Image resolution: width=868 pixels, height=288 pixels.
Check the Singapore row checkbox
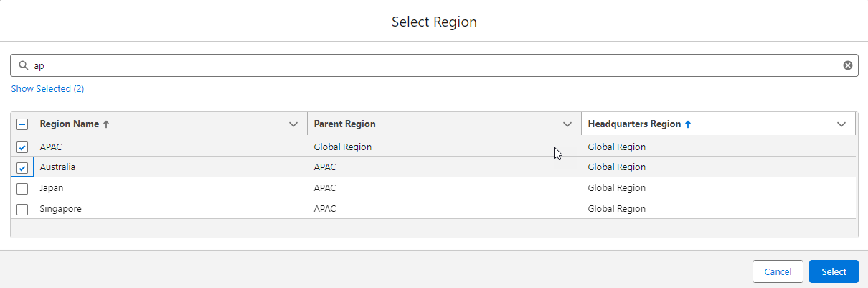coord(22,209)
